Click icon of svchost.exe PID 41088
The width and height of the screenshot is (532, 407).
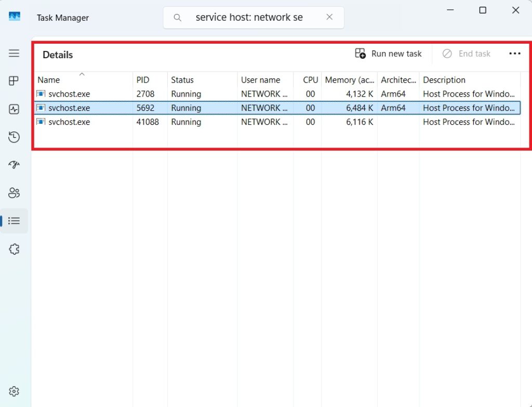click(41, 122)
